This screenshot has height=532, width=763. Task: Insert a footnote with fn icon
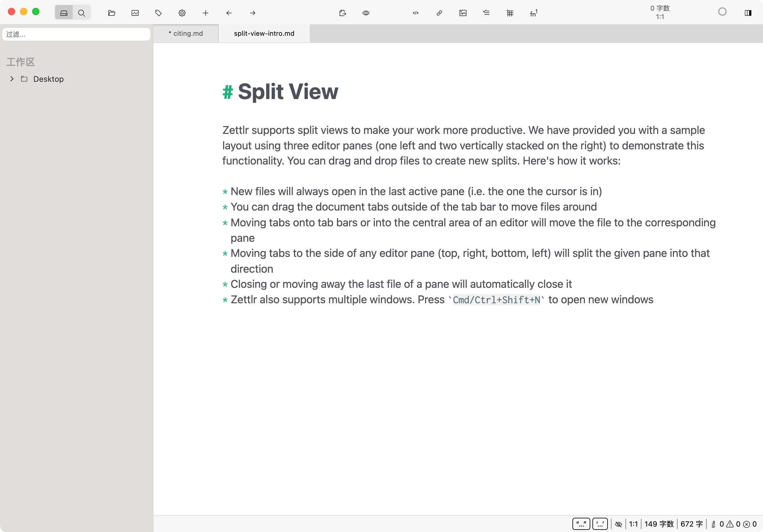pos(534,13)
